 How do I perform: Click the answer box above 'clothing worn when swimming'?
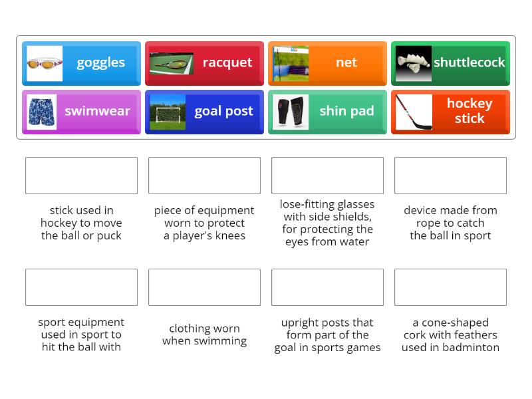pyautogui.click(x=204, y=287)
